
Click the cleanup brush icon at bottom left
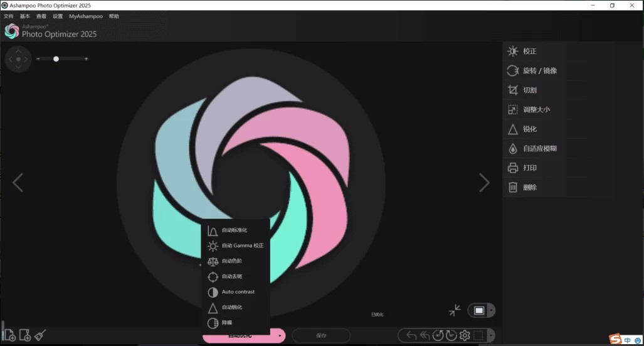[x=41, y=335]
